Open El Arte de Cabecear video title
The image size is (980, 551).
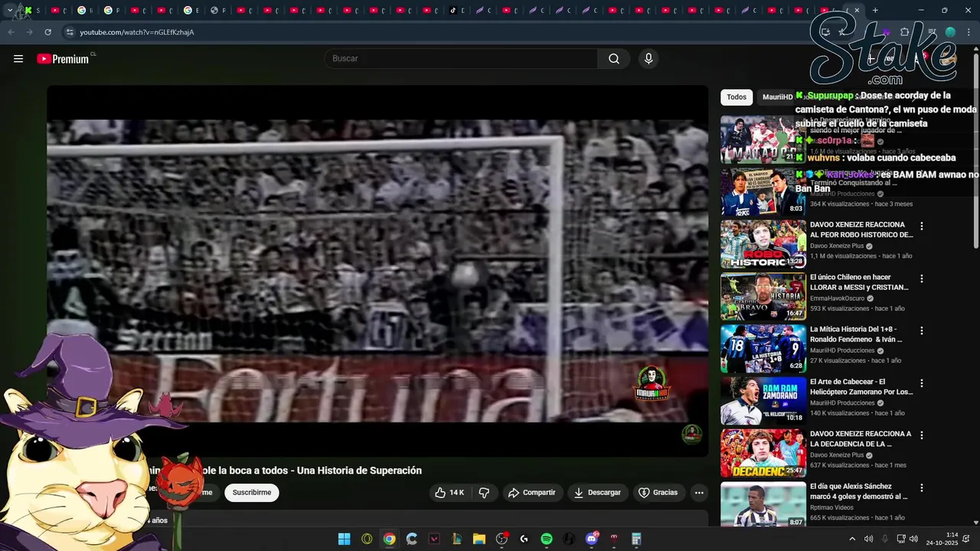coord(861,386)
